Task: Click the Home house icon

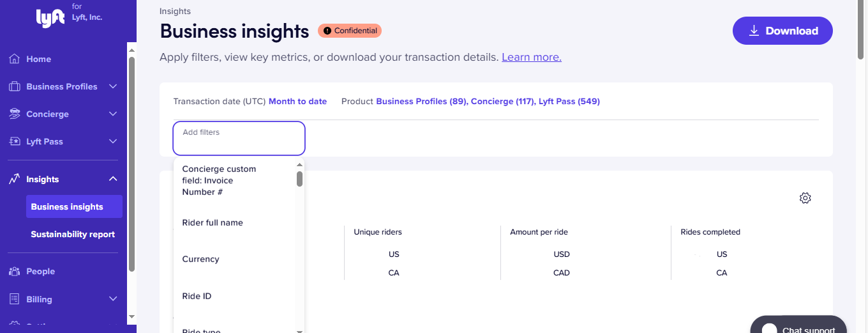Action: click(x=14, y=59)
